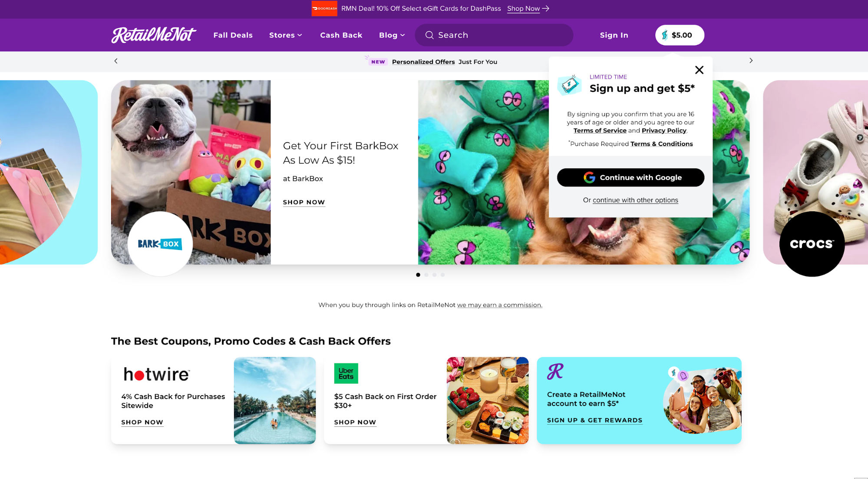Select the fourth carousel dot
868x479 pixels.
coord(442,275)
